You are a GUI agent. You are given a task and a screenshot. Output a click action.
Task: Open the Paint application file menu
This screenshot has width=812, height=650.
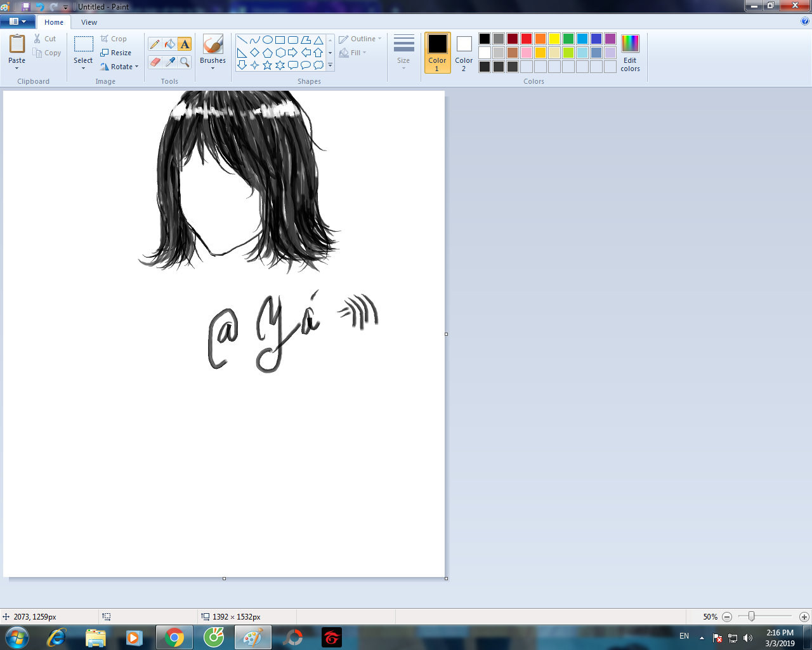[17, 22]
